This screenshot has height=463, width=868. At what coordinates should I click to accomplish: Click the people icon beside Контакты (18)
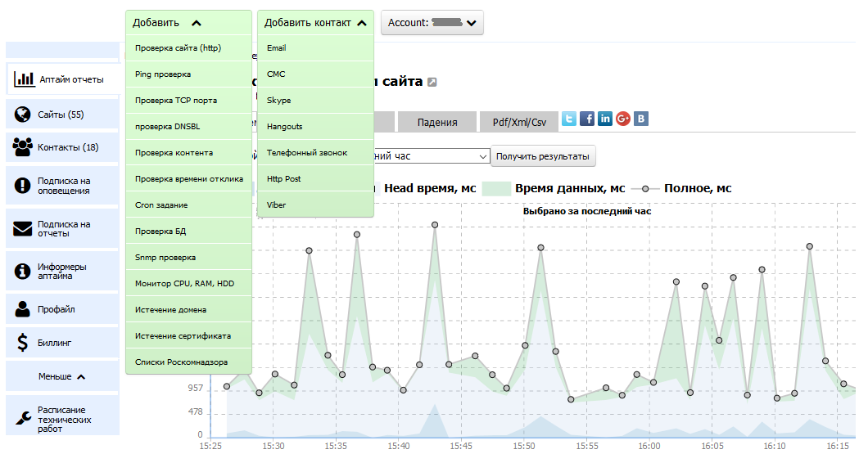(x=22, y=147)
